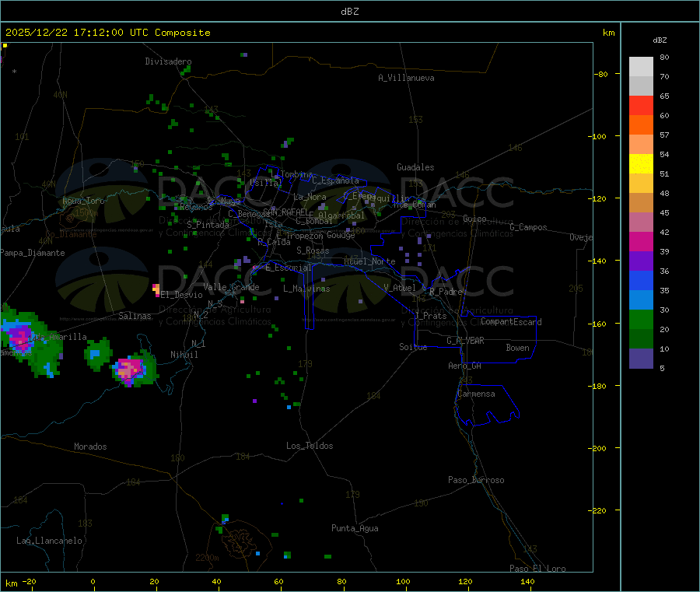Select the Agua_Toro label
Viewport: 700px width, 592px height.
[83, 201]
